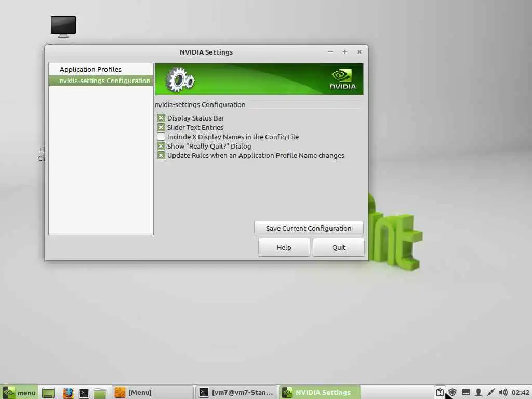This screenshot has height=399, width=532.
Task: Select nvidia-settings Configuration in the sidebar
Action: point(101,81)
